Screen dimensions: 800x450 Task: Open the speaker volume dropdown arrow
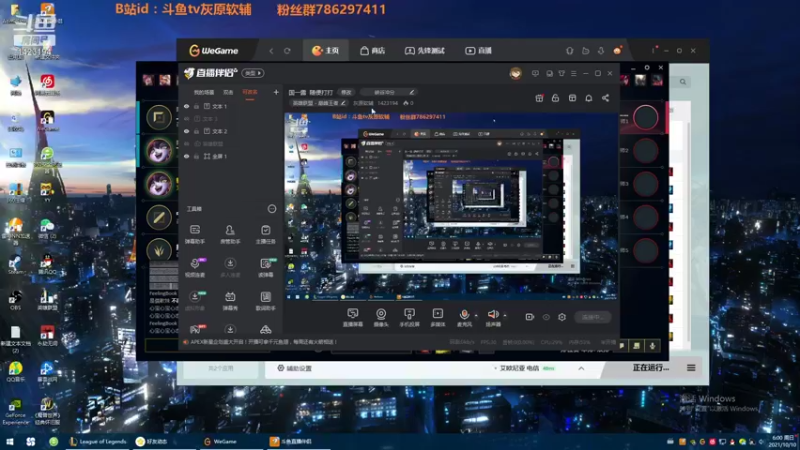click(x=505, y=315)
